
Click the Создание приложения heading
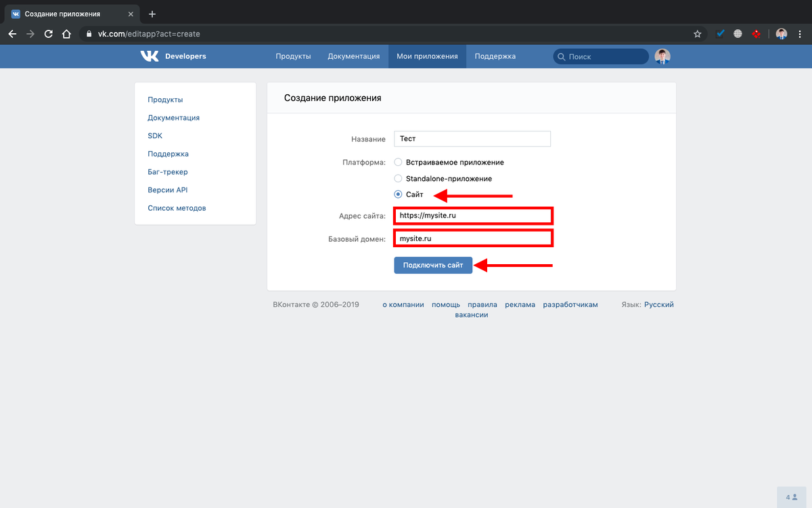pos(332,98)
